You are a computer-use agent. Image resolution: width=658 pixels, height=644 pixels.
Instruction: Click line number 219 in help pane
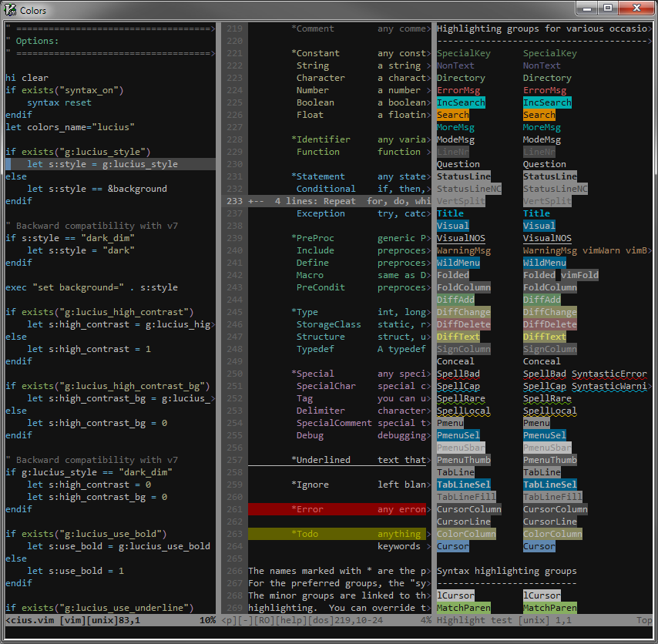pyautogui.click(x=234, y=29)
